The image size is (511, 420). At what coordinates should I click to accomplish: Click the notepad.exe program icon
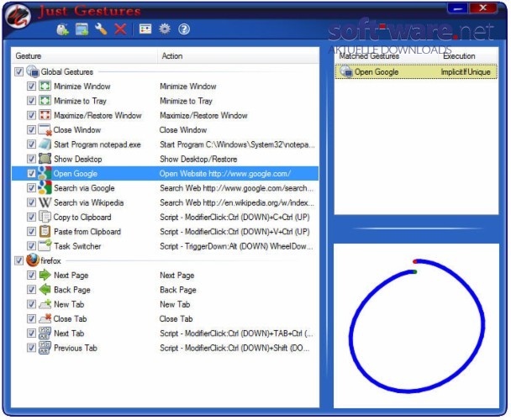(45, 144)
